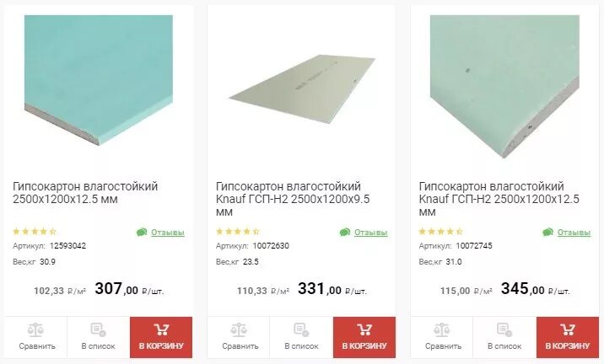Click the compare scales icon for item 12593042
This screenshot has width=604, height=364.
pyautogui.click(x=35, y=329)
